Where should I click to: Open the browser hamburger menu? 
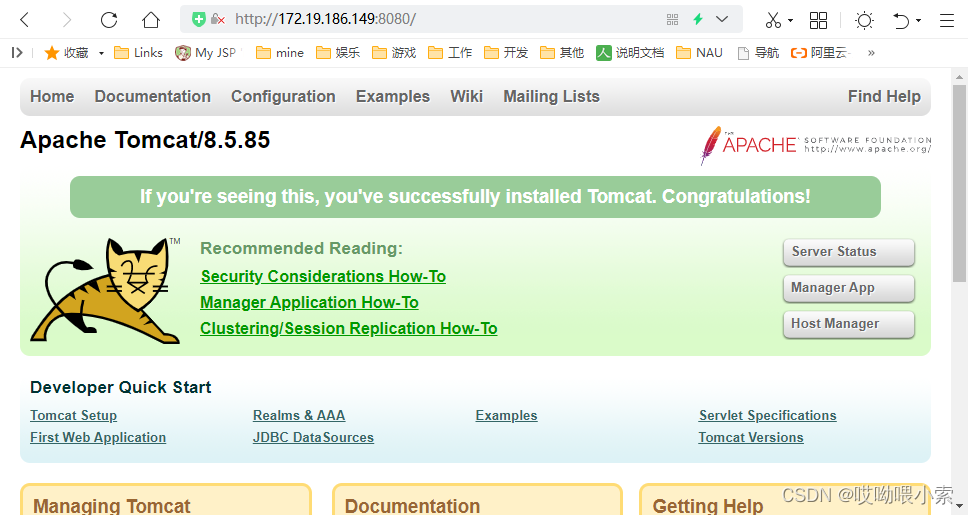tap(947, 20)
